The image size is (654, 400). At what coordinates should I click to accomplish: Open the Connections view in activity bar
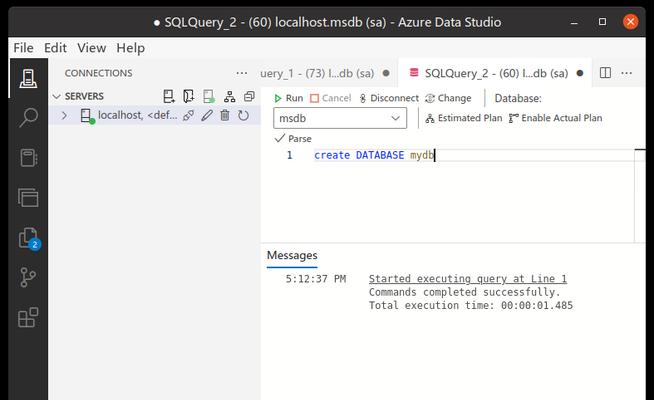click(28, 78)
